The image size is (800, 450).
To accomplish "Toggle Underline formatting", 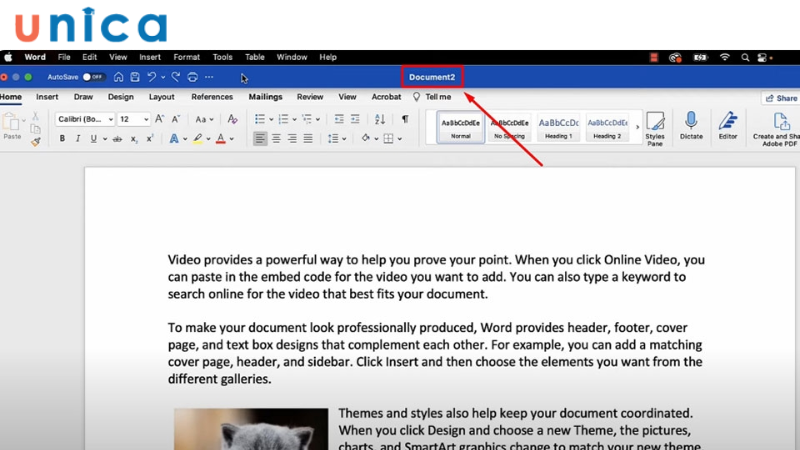I will [x=93, y=138].
